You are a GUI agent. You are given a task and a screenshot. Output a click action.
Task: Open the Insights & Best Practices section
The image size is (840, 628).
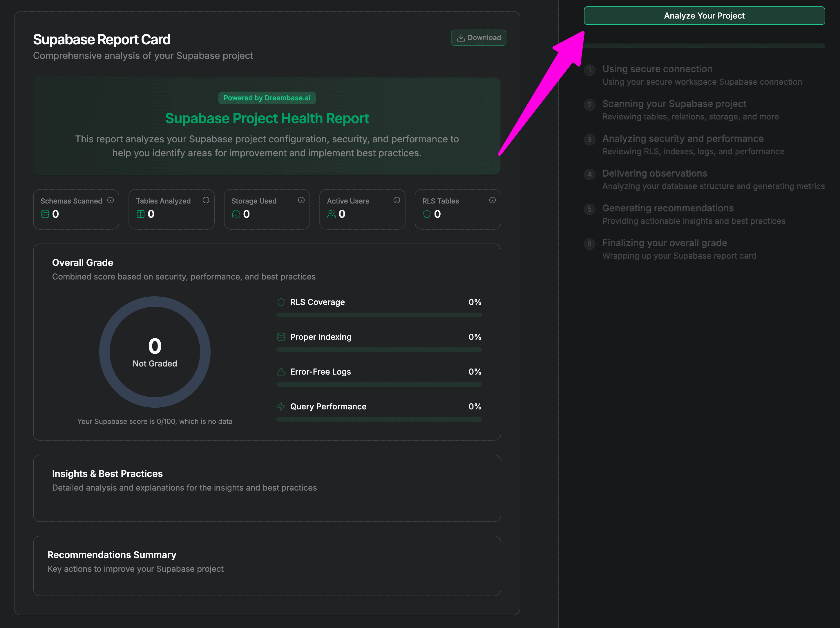[x=108, y=473]
